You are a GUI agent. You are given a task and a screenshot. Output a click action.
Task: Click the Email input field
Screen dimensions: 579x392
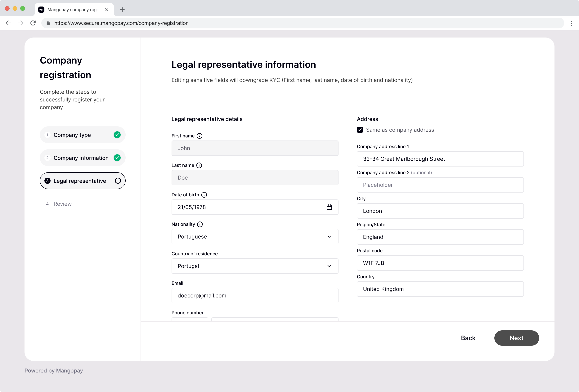[255, 296]
